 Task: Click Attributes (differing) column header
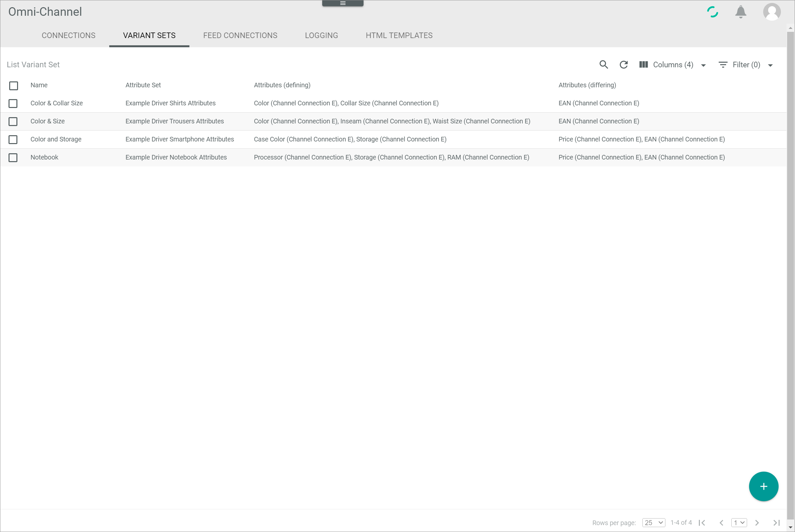(x=587, y=85)
